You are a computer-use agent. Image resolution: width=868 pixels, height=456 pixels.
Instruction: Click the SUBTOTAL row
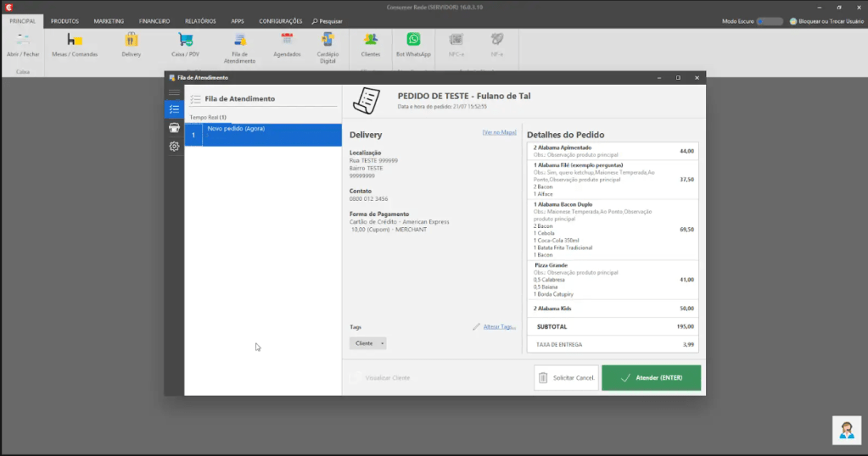(x=613, y=326)
